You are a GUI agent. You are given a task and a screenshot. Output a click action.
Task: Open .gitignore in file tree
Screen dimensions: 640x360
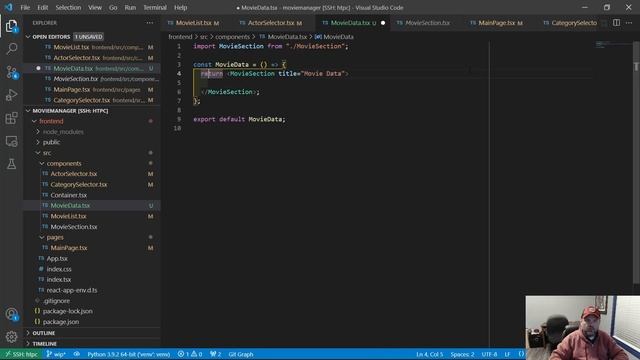point(56,301)
